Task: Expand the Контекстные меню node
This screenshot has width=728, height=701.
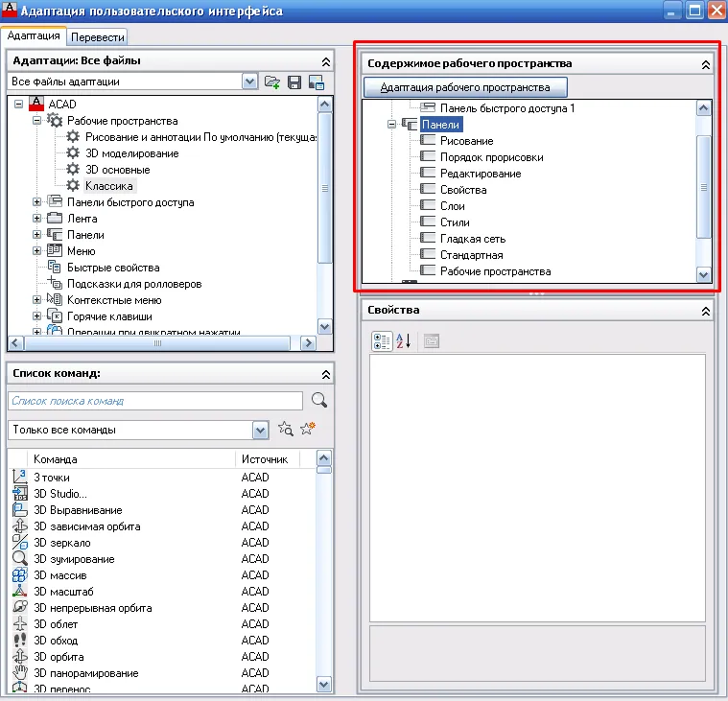Action: pos(36,300)
